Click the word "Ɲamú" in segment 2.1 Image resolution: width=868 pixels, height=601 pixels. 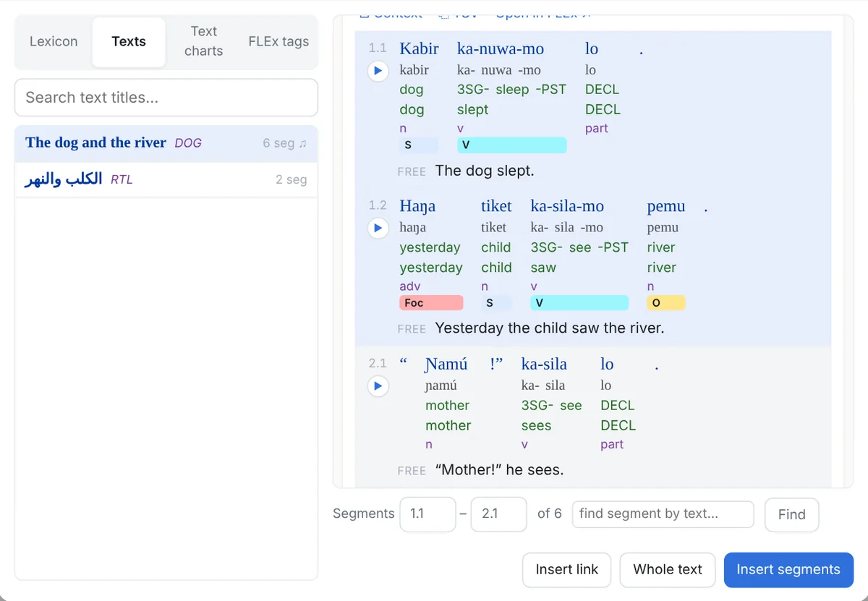point(446,364)
